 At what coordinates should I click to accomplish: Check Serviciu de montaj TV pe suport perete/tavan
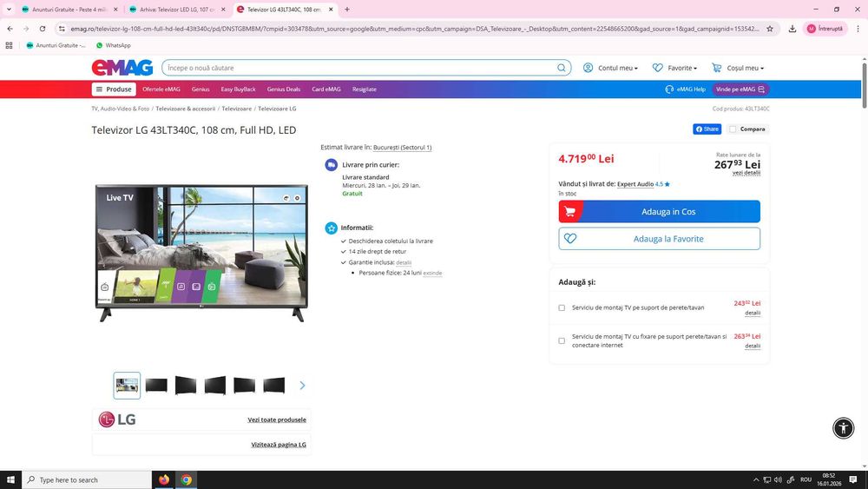click(x=562, y=307)
